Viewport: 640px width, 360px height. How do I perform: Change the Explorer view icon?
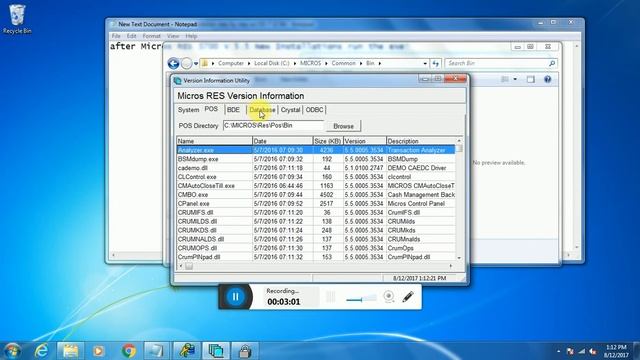point(505,79)
